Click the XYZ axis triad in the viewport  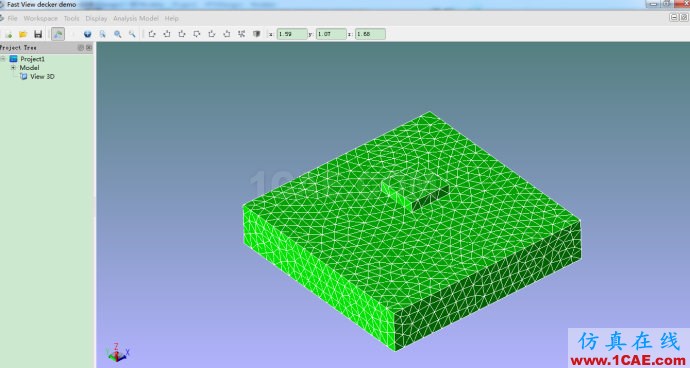click(117, 352)
